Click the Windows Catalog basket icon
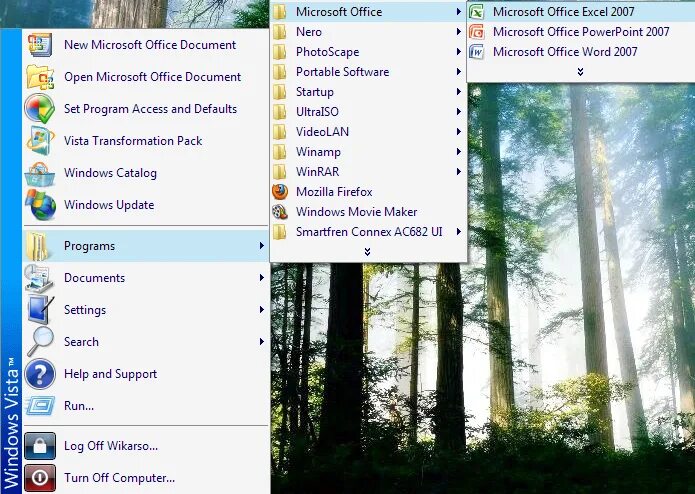Viewport: 695px width, 494px height. pyautogui.click(x=39, y=173)
